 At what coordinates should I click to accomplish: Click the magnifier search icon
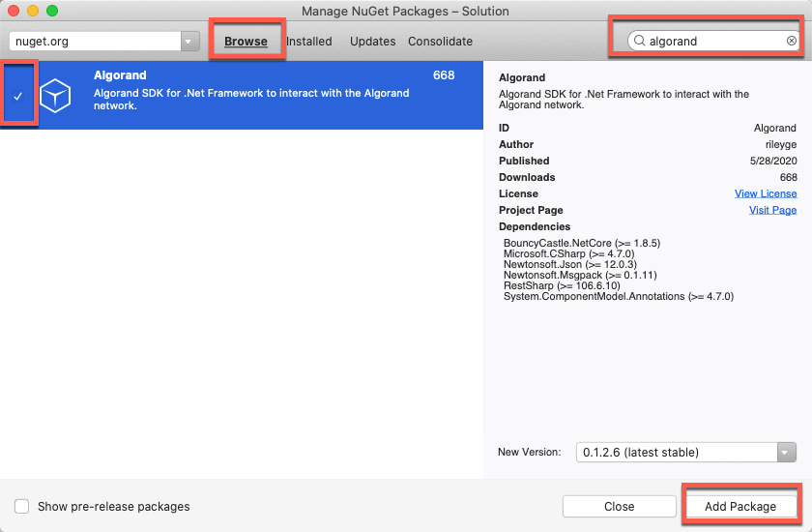click(640, 41)
